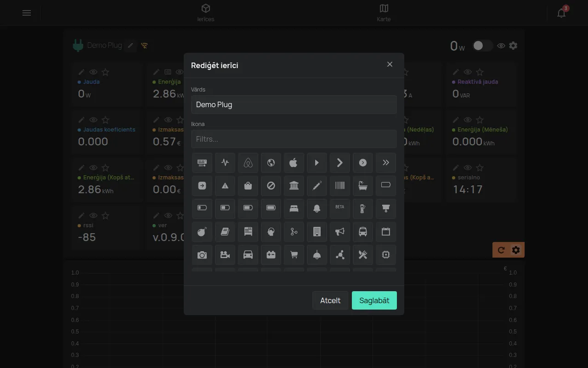Select the globe icon

pos(271,162)
